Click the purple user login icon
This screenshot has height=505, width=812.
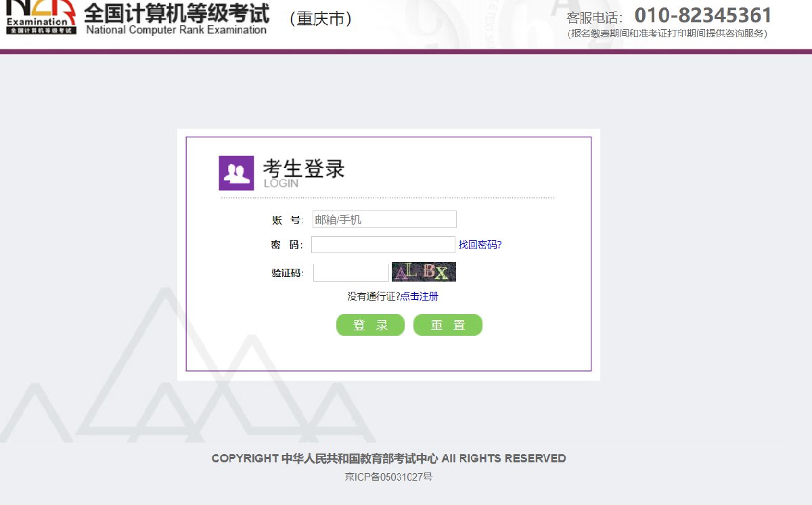click(236, 173)
